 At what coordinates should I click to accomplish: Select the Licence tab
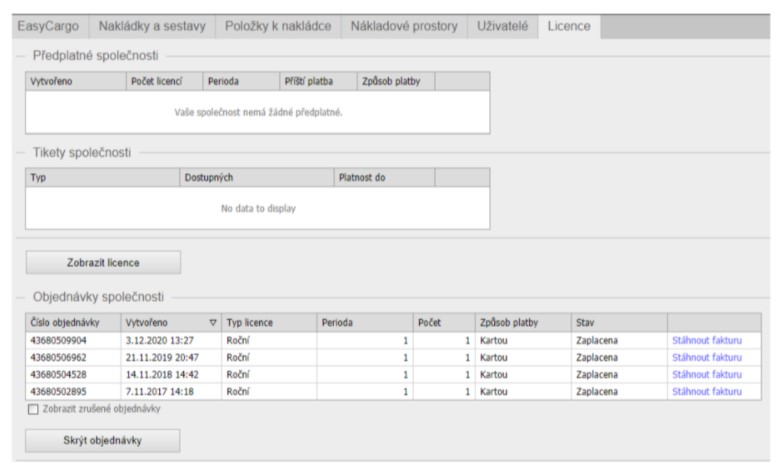[x=568, y=25]
